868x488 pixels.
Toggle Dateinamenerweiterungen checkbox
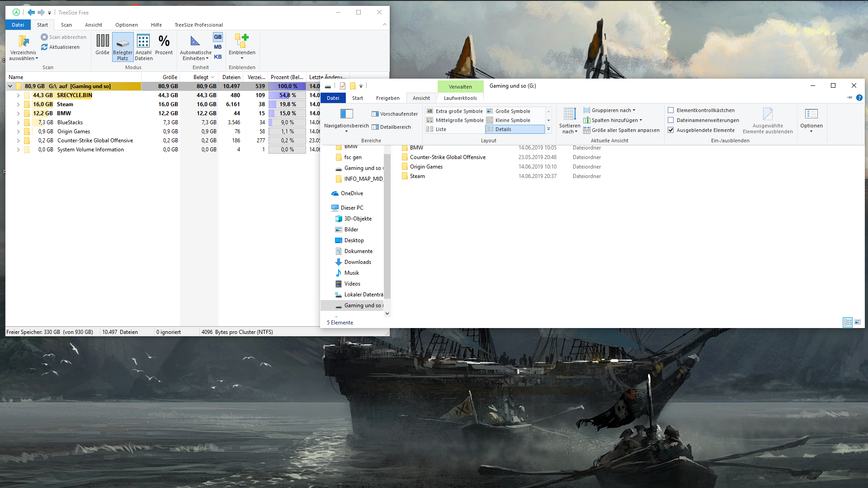click(671, 120)
